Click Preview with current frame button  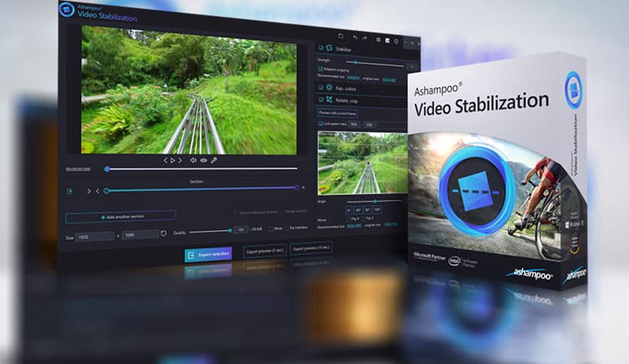click(x=338, y=113)
